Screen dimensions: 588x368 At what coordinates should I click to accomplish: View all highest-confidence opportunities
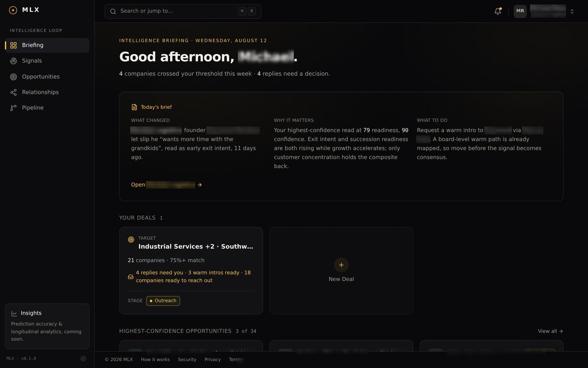click(550, 331)
